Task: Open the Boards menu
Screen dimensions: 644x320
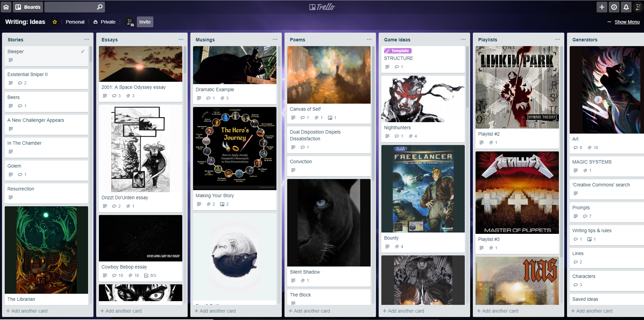Action: pos(28,7)
